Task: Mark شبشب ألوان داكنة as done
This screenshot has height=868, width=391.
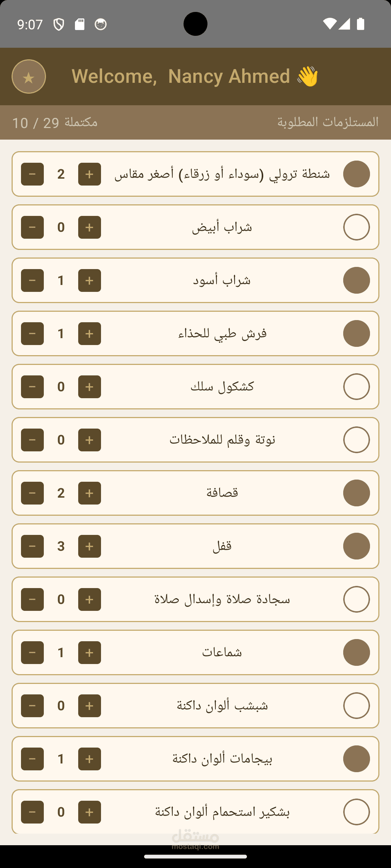Action: 356,706
